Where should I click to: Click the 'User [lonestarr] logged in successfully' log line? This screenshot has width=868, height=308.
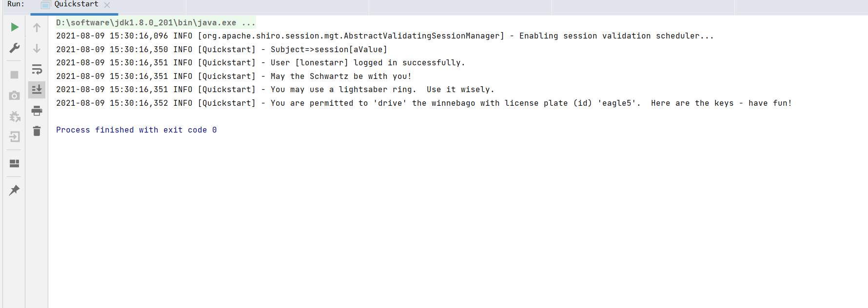[x=260, y=62]
